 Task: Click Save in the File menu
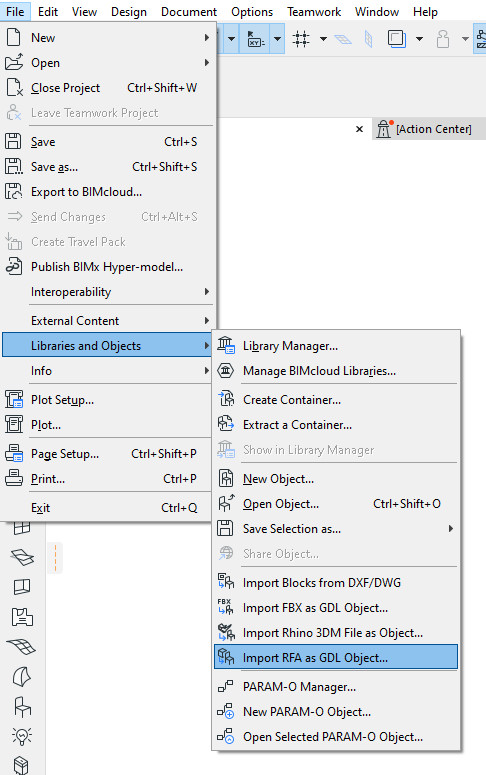(108, 142)
